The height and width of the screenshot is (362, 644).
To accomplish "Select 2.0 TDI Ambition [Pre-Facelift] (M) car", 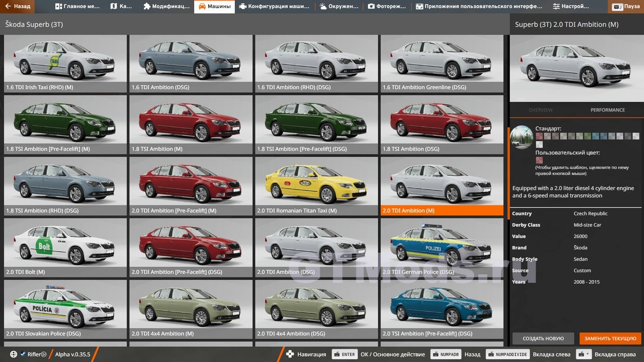I will (x=191, y=186).
